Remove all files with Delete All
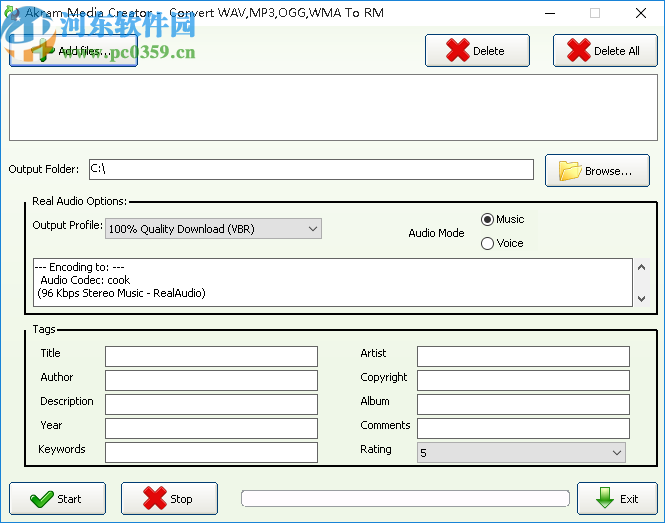 coord(605,50)
